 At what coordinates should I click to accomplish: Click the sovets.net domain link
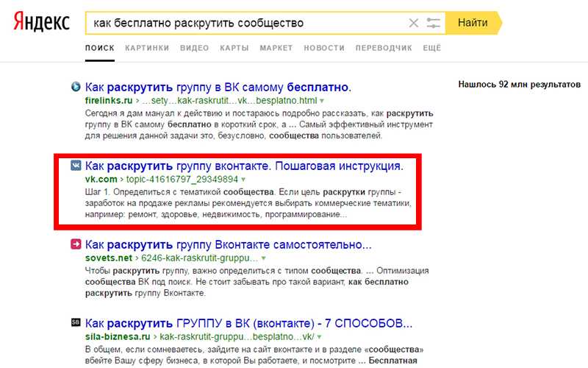point(109,258)
